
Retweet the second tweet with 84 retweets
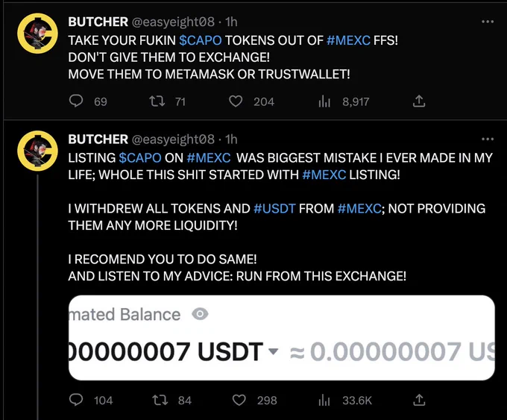(160, 401)
